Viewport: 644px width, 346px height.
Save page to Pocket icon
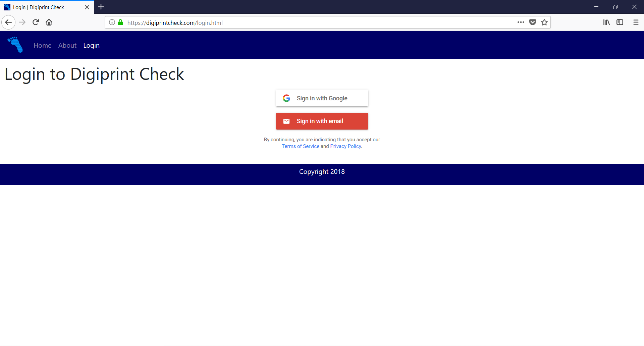click(533, 22)
